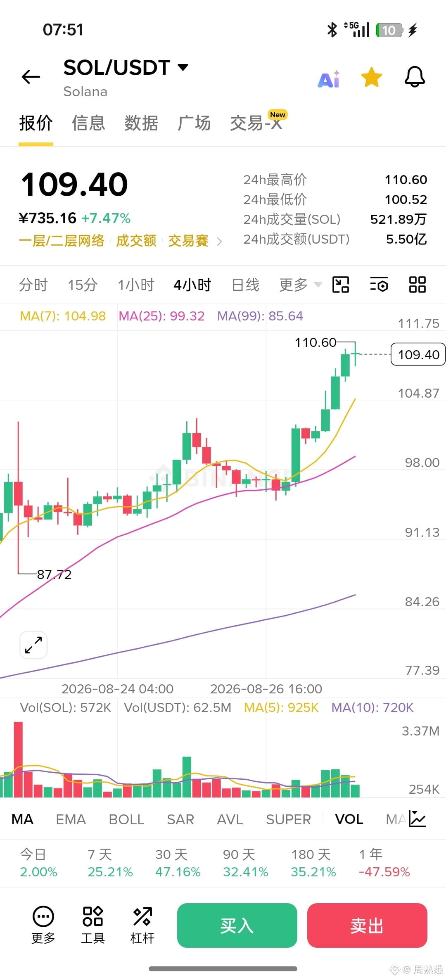Tap the current price tag 109.40 on chart
Viewport: 446px width, 980px height.
(418, 354)
